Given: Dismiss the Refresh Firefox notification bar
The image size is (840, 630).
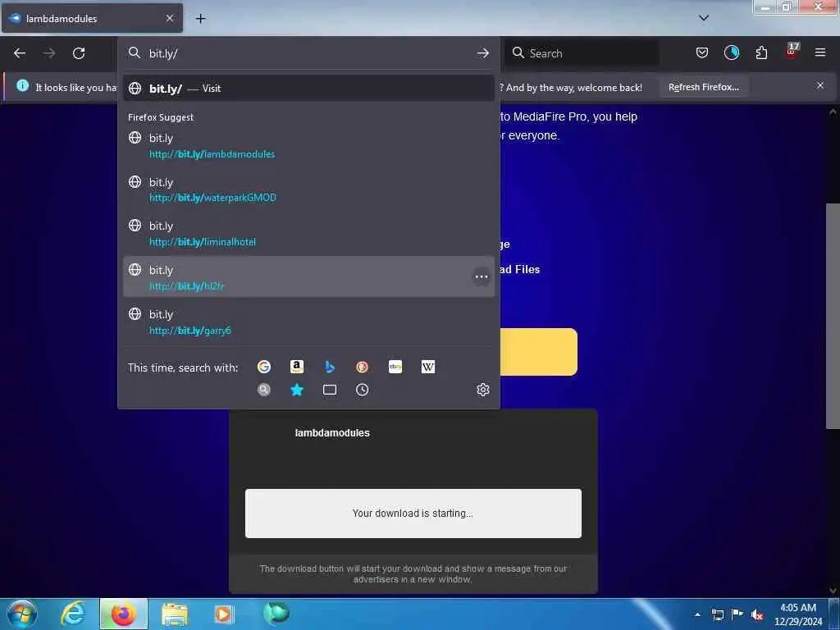Looking at the screenshot, I should [x=820, y=85].
